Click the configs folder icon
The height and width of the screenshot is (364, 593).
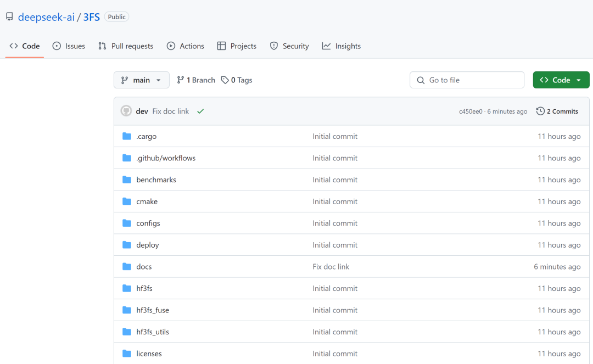127,223
